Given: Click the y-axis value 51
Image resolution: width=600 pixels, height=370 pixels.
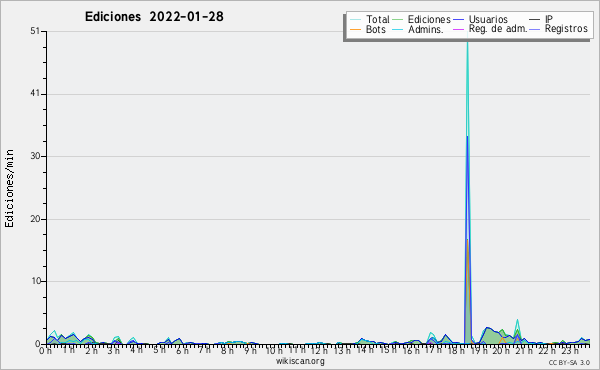Looking at the screenshot, I should click(35, 31).
